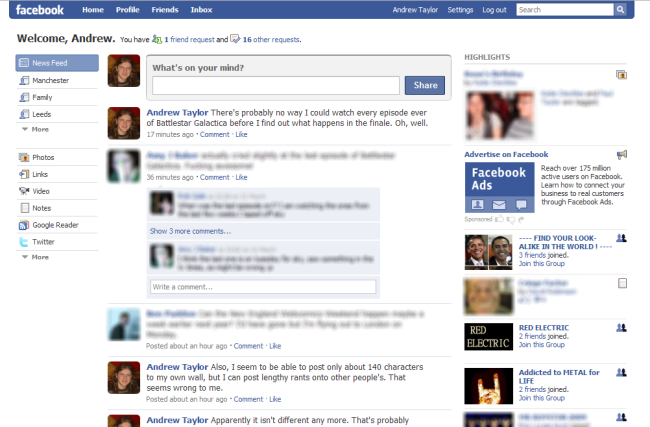Click the thumbs down icon under Facebook Ads

coord(511,220)
